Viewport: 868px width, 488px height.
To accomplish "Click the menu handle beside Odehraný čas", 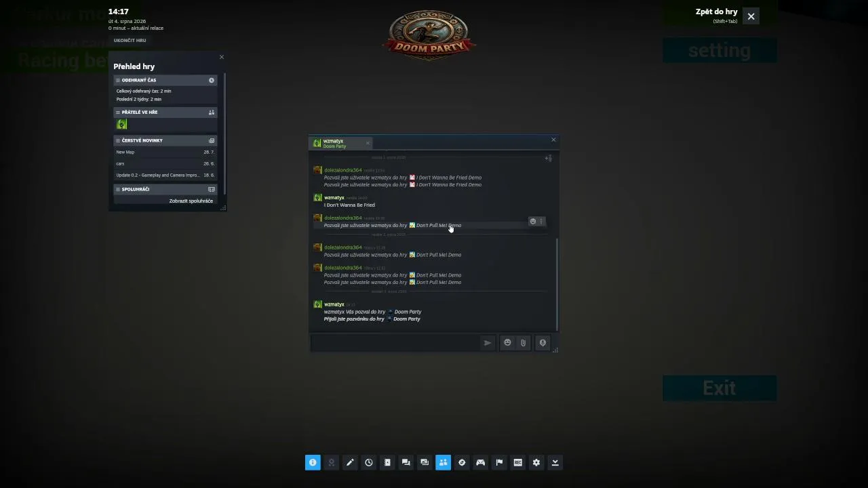I will (x=118, y=81).
